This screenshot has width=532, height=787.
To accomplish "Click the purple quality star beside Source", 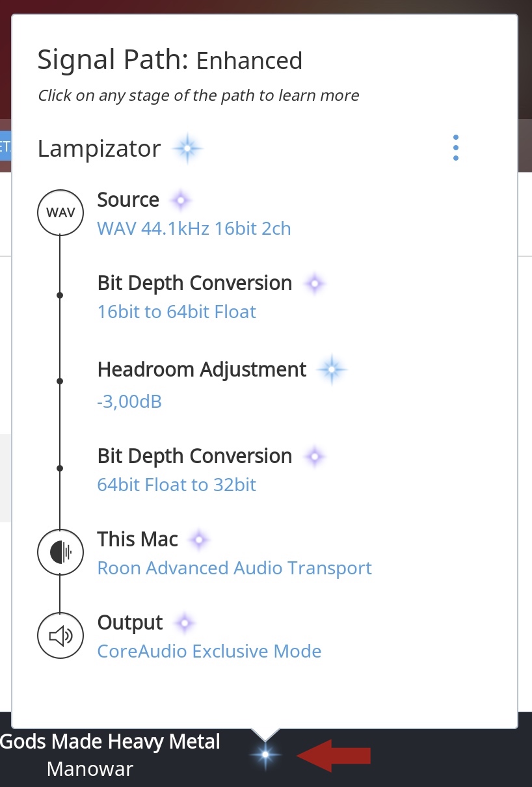I will pyautogui.click(x=181, y=200).
